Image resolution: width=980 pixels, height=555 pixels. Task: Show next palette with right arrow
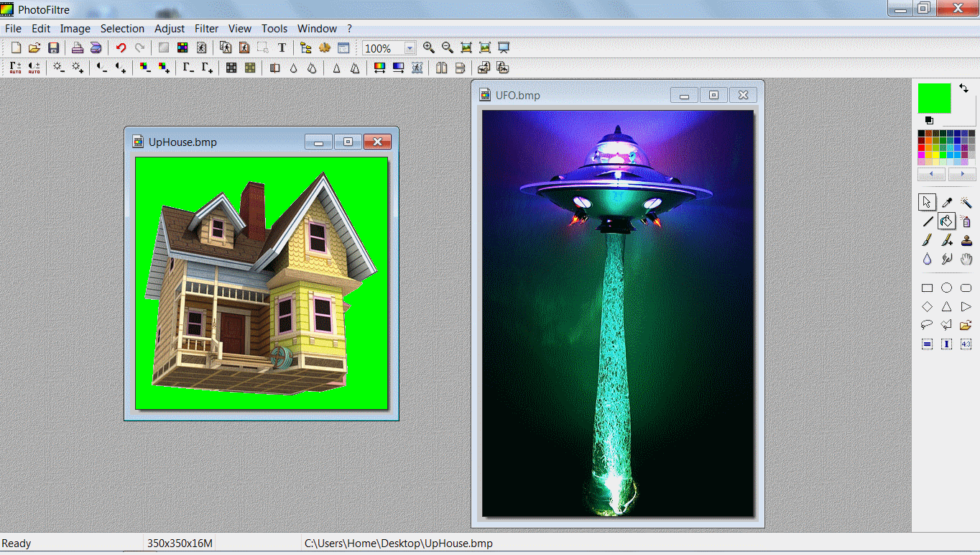click(962, 175)
